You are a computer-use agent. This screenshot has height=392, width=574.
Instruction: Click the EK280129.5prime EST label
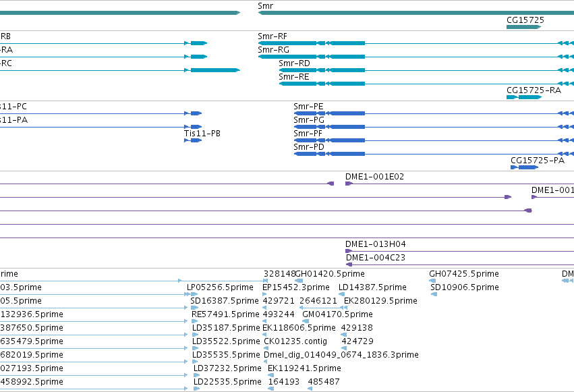tap(380, 301)
